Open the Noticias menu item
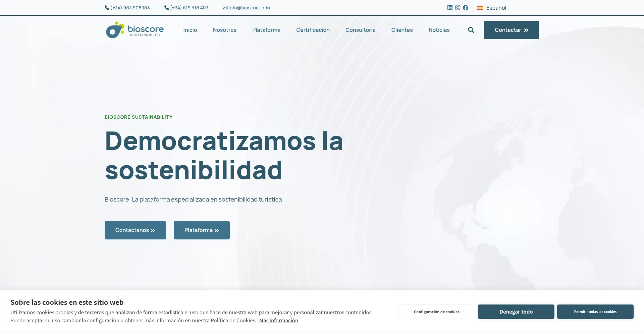Screen dimensions: 644x333 pyautogui.click(x=439, y=30)
